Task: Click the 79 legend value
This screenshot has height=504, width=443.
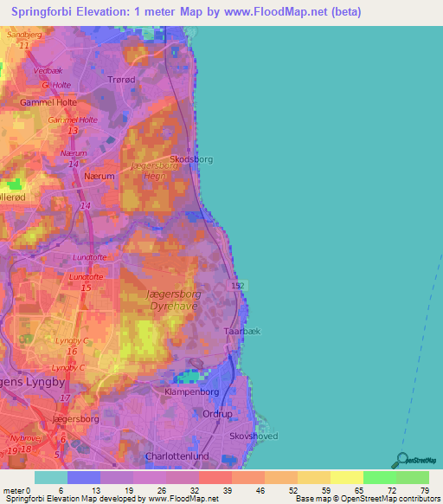Action: [425, 491]
